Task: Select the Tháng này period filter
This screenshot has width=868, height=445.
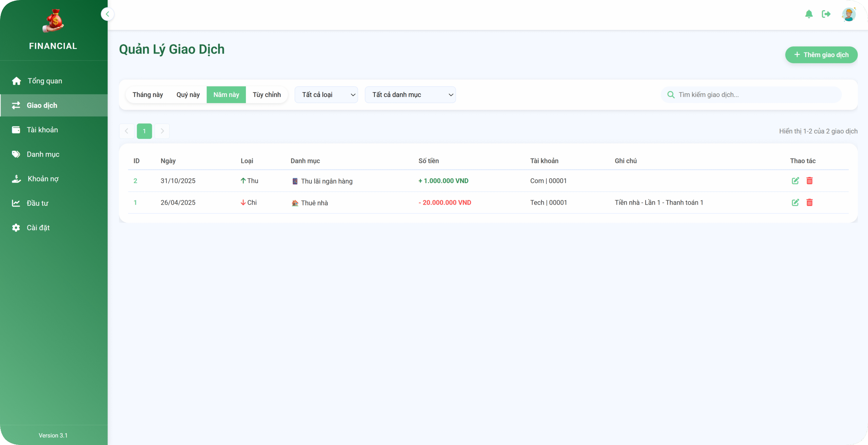Action: click(147, 95)
